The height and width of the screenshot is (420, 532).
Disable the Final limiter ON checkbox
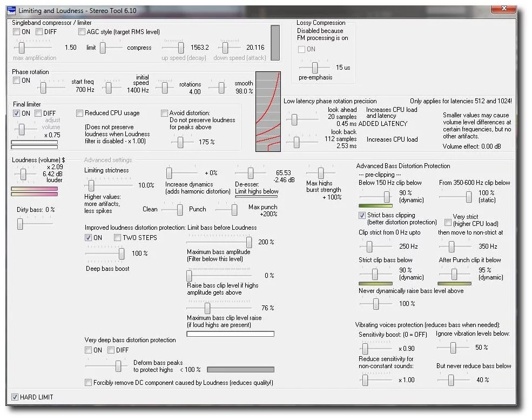click(x=17, y=114)
